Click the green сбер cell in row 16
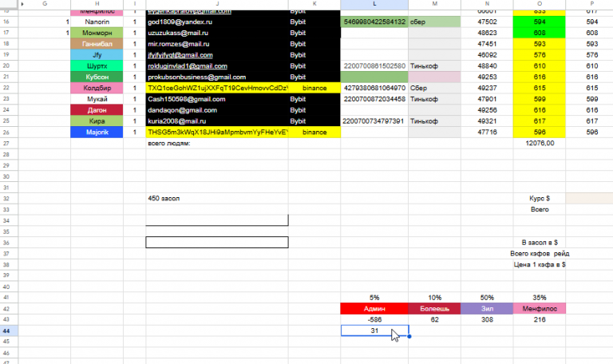Image resolution: width=613 pixels, height=364 pixels. (x=434, y=22)
